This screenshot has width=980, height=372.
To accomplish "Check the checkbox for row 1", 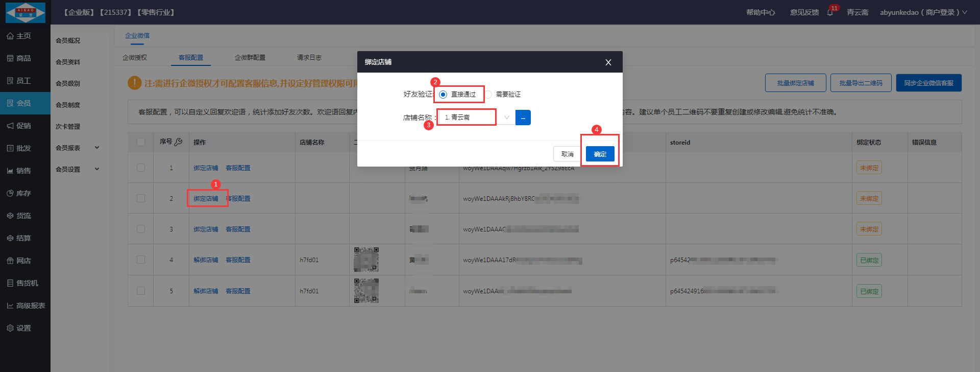I will [141, 168].
